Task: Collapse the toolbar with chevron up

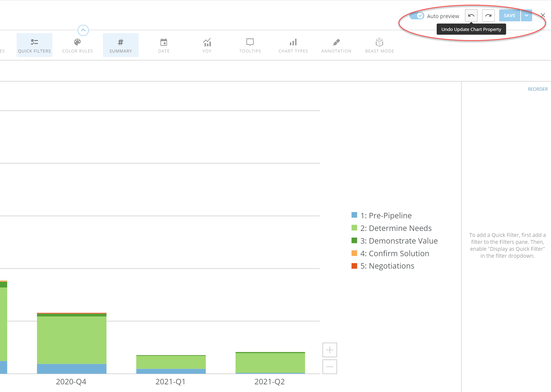Action: pyautogui.click(x=83, y=30)
